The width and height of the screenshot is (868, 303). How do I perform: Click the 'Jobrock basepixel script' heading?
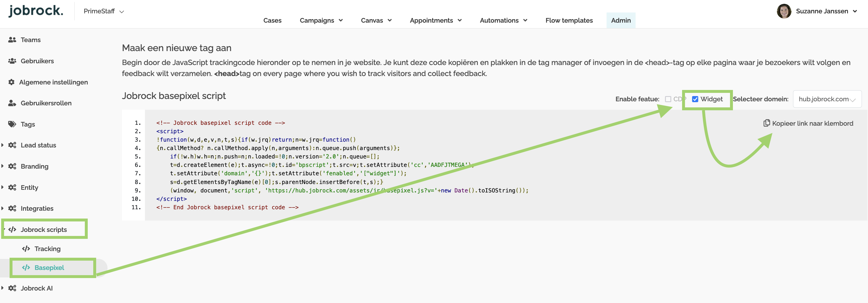coord(174,96)
